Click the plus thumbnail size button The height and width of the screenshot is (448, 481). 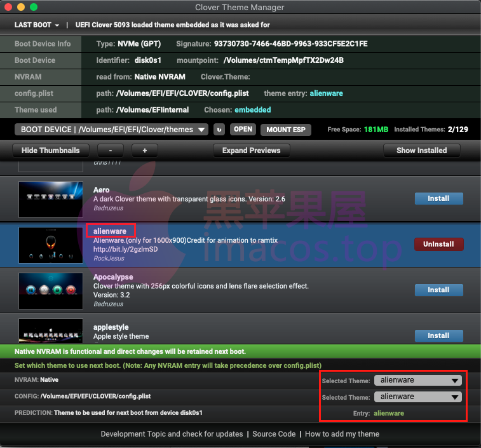click(144, 151)
